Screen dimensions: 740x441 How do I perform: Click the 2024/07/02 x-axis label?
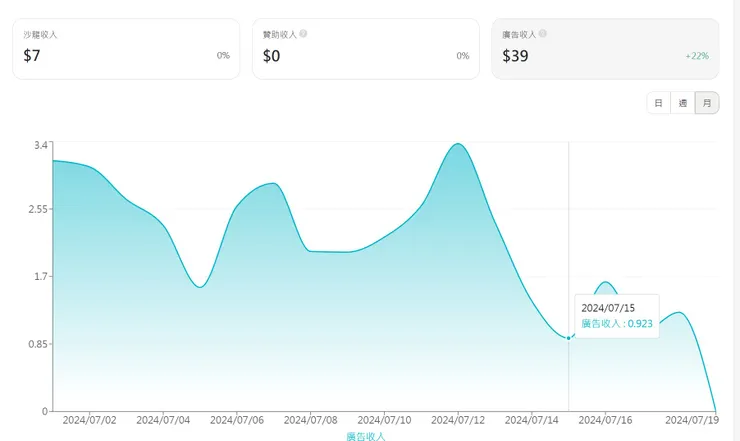(90, 421)
